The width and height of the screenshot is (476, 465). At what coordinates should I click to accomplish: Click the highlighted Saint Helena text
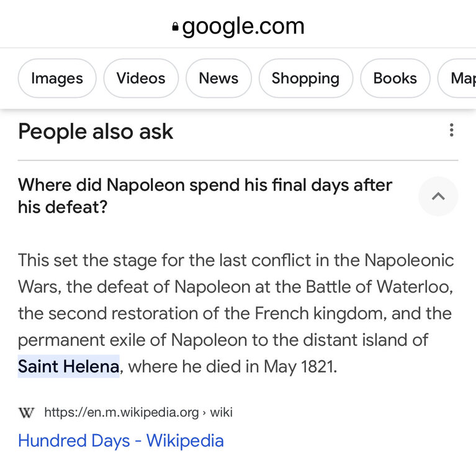tap(68, 366)
